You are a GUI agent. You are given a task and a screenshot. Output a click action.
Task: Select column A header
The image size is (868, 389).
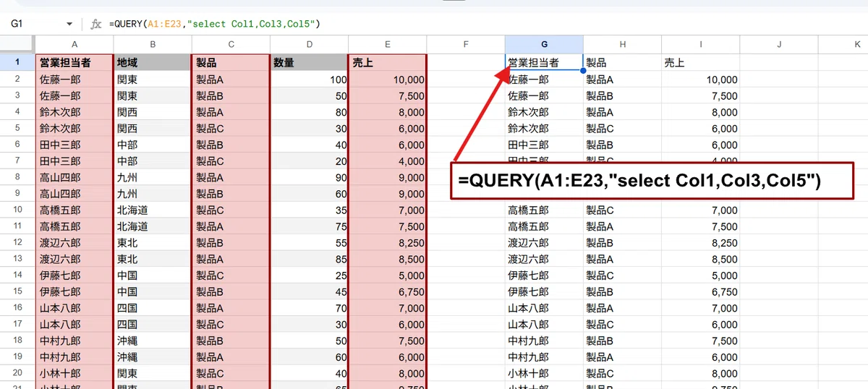[x=75, y=44]
